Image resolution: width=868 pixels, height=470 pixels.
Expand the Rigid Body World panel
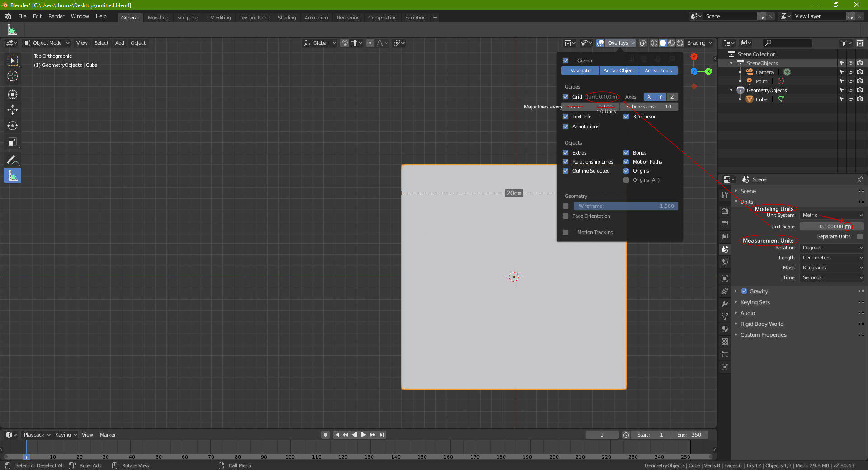click(x=762, y=324)
